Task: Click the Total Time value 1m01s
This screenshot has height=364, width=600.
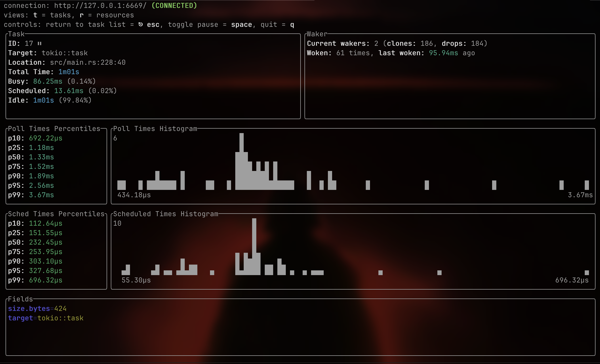Action: click(68, 72)
